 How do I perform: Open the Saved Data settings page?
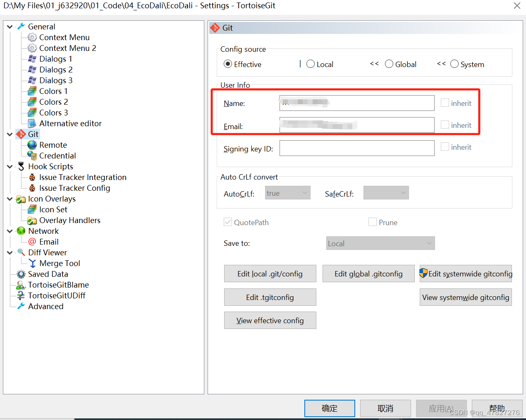tap(48, 274)
